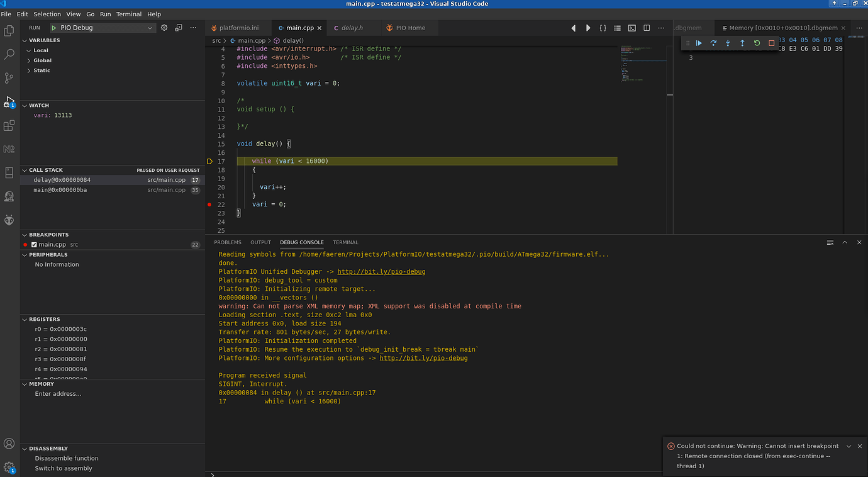Screen dimensions: 868x477
Task: Stop debugging via the red square icon
Action: click(771, 43)
